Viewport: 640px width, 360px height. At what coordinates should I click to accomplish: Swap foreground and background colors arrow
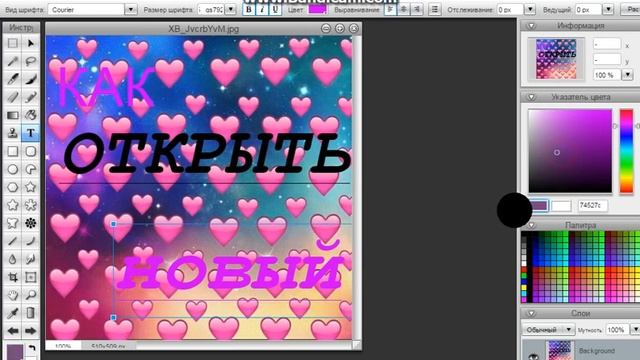point(32,348)
